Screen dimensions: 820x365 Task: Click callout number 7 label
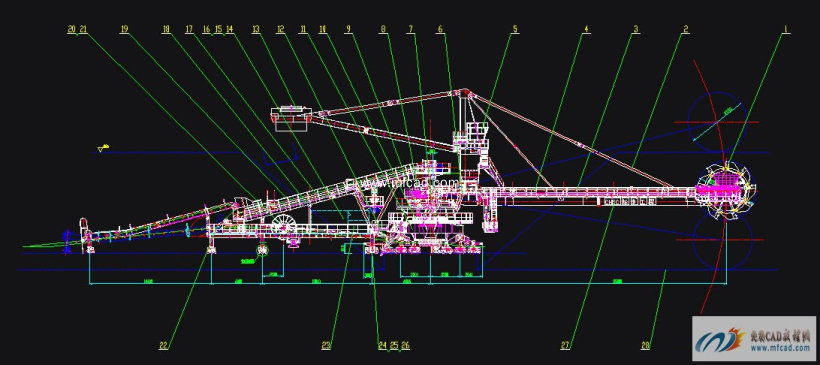click(x=412, y=30)
